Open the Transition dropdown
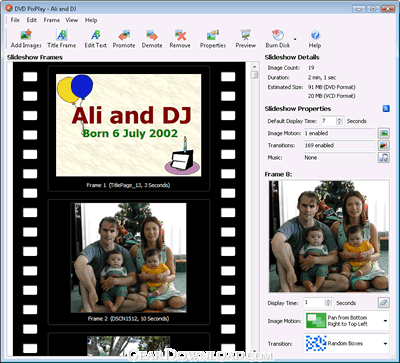 coord(347,343)
